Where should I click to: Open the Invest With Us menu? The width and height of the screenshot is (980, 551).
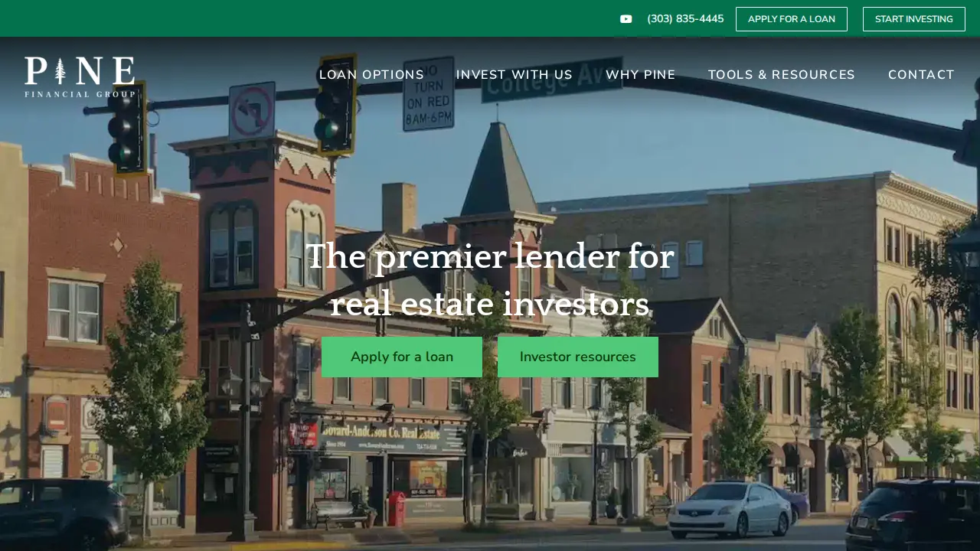[514, 75]
